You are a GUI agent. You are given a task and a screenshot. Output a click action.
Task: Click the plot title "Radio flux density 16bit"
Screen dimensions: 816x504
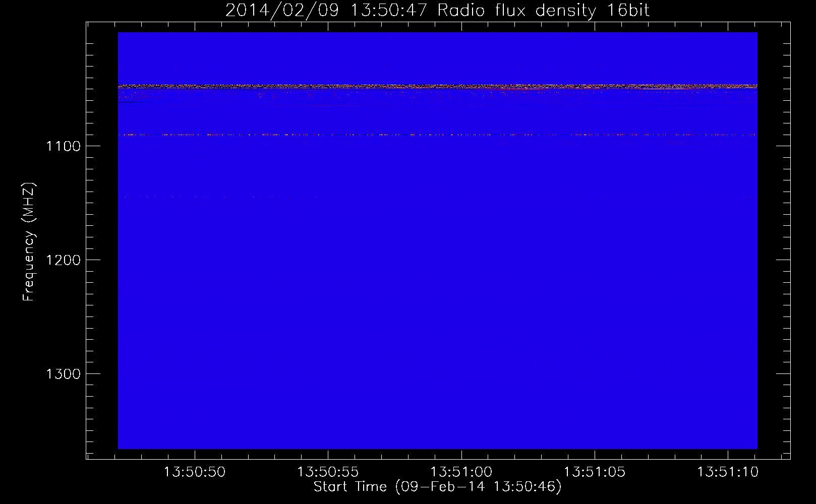tap(543, 11)
